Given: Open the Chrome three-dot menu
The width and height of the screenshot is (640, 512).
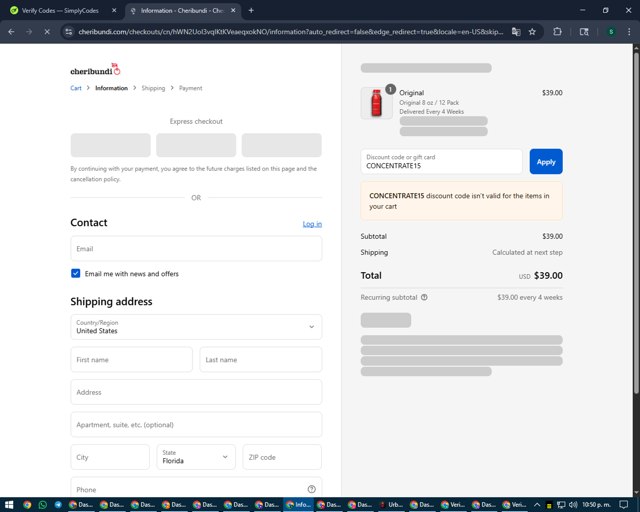Looking at the screenshot, I should click(629, 31).
